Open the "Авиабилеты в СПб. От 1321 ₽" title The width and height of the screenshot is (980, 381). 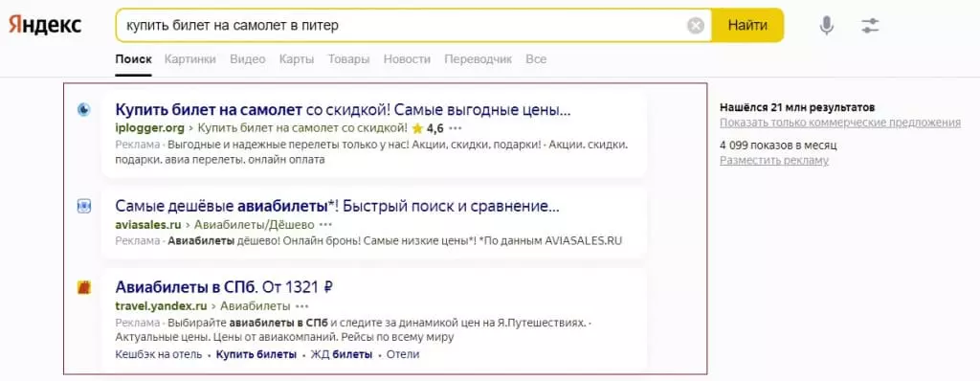(x=224, y=288)
